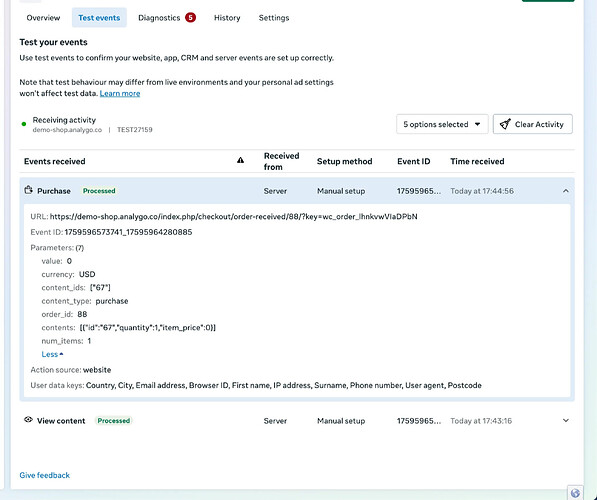This screenshot has height=500, width=597.
Task: Click the User data keys list text
Action: click(x=284, y=385)
